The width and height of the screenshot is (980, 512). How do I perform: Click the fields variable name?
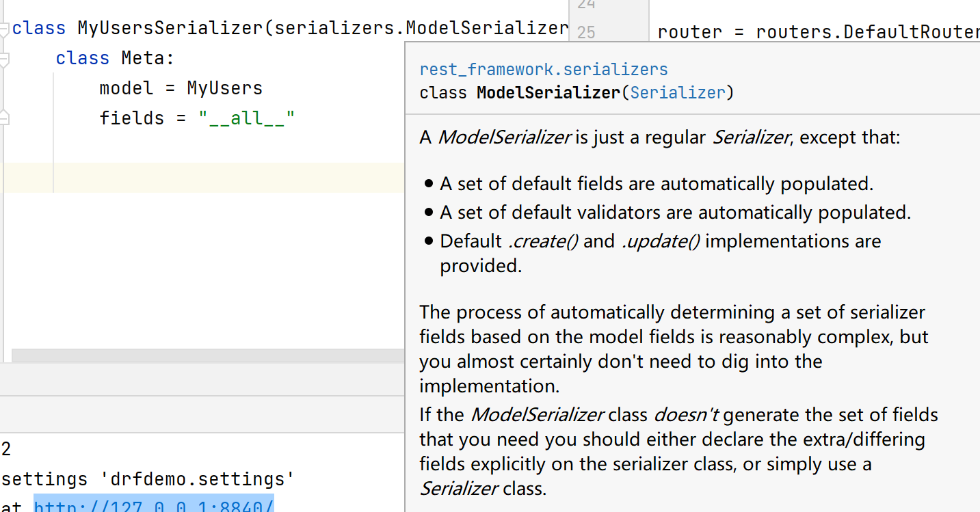[131, 118]
